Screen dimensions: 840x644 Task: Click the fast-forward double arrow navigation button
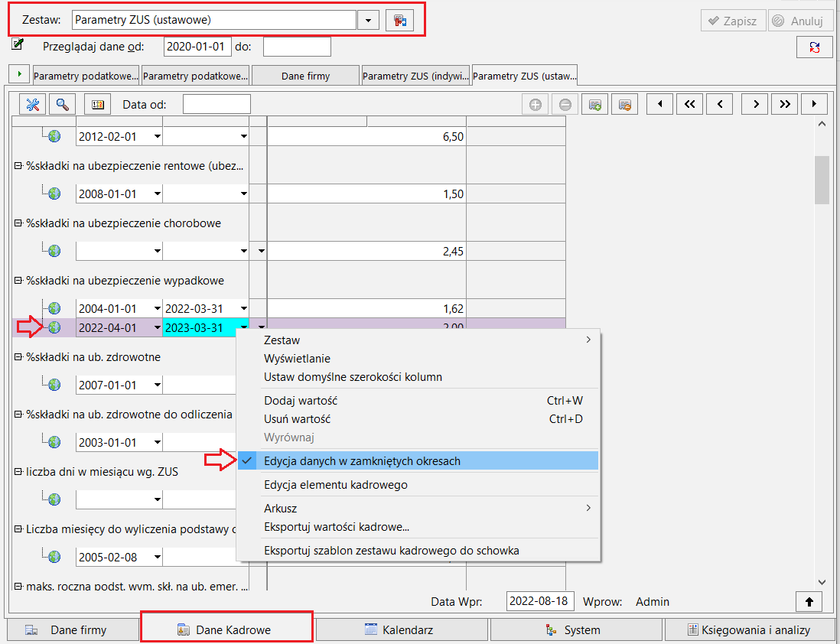784,104
